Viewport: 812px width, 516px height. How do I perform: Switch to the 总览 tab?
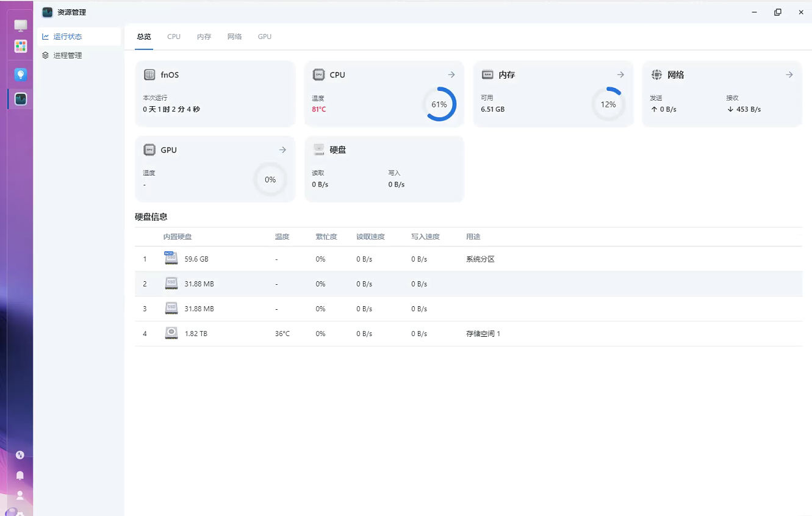[x=144, y=37]
